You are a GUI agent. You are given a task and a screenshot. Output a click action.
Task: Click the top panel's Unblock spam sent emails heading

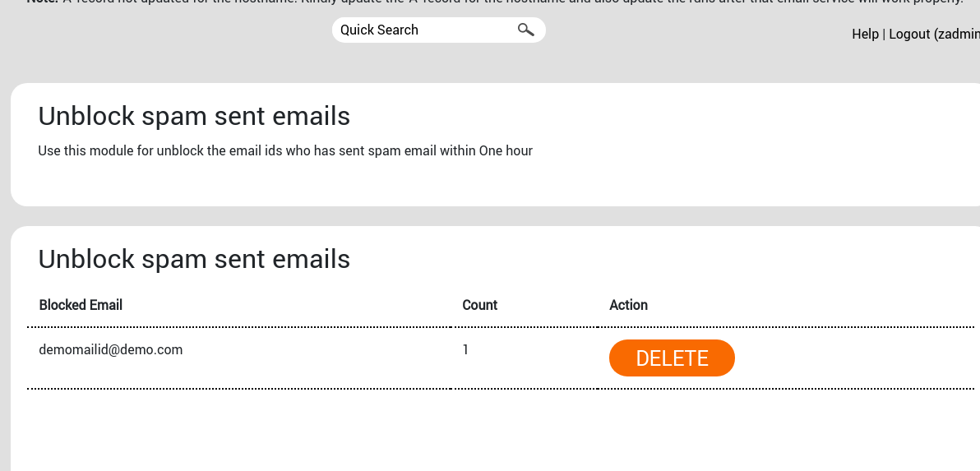coord(194,116)
